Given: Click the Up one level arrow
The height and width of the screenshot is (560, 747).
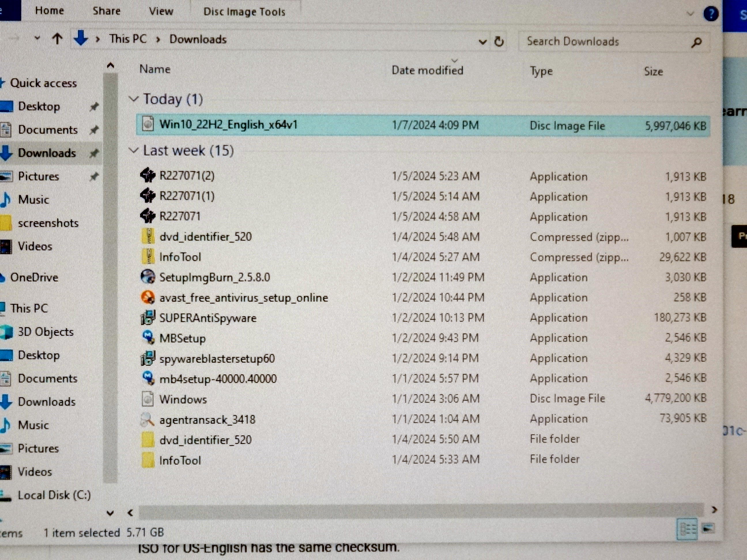Looking at the screenshot, I should pyautogui.click(x=57, y=39).
